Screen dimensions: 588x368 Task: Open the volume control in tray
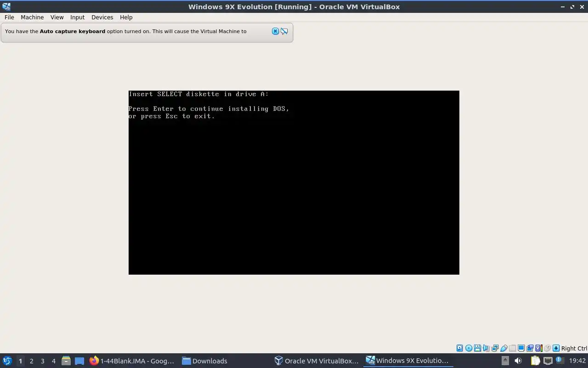click(x=518, y=361)
